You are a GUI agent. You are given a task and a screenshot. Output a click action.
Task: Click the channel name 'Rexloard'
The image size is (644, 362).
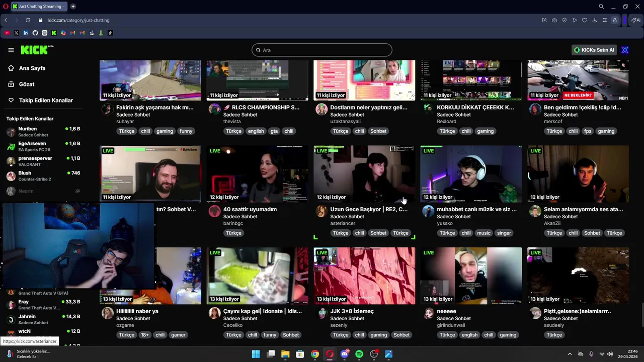447,121
